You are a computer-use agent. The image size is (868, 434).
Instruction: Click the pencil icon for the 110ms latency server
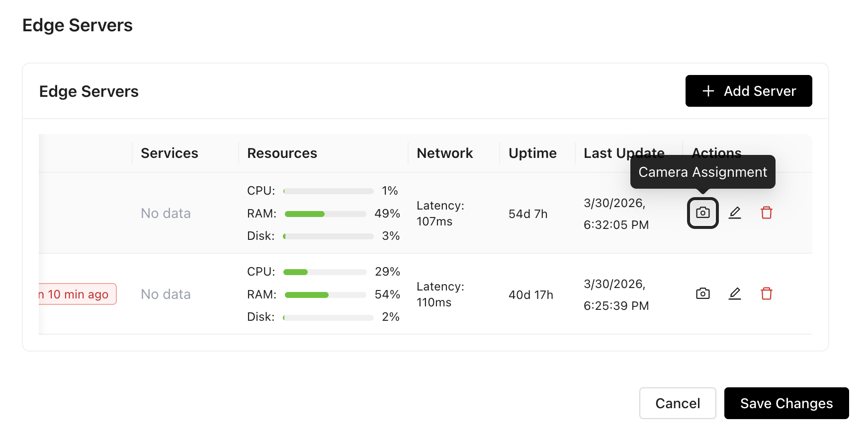click(735, 294)
